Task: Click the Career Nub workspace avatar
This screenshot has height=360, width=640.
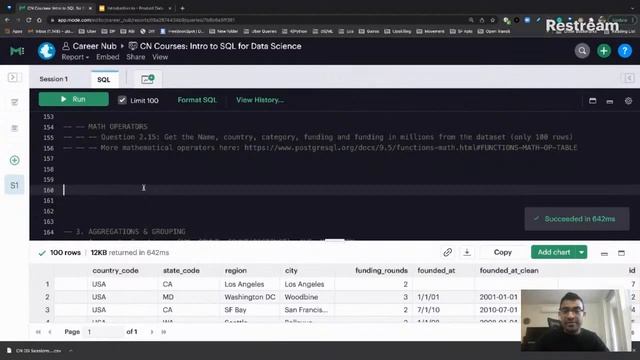Action: pyautogui.click(x=47, y=51)
